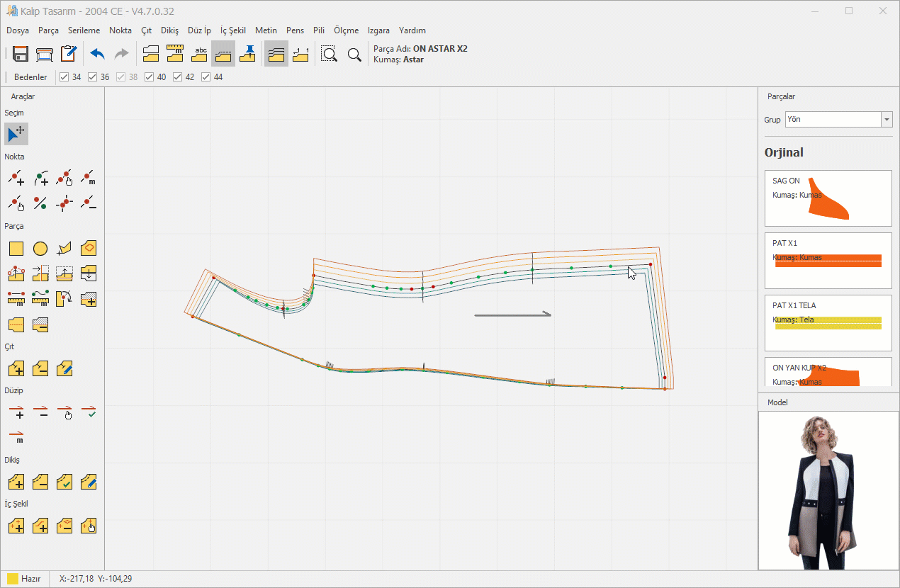Uncheck size 34 checkbox

coord(64,77)
